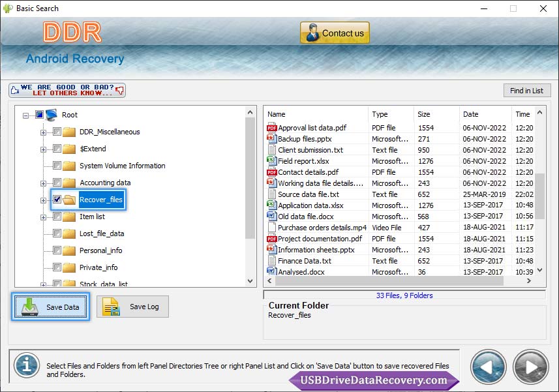This screenshot has width=559, height=392.
Task: Expand the DDR_Miscellaneous folder node
Action: click(43, 132)
